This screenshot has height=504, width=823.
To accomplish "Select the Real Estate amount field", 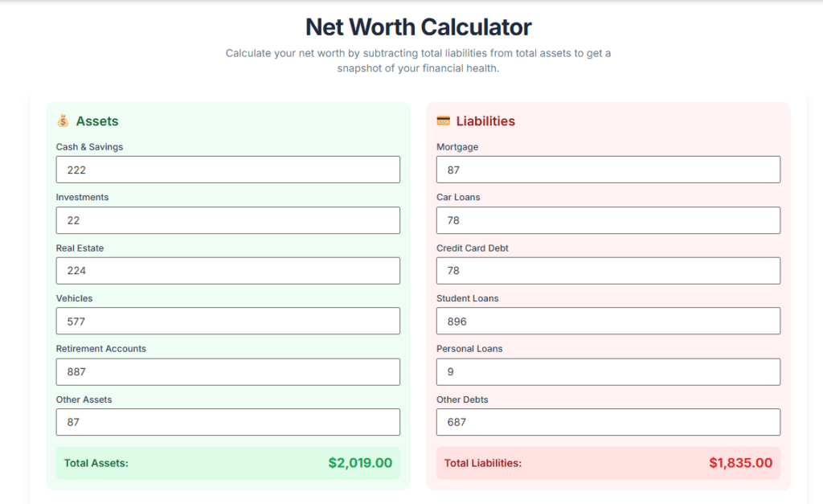I will pyautogui.click(x=227, y=271).
